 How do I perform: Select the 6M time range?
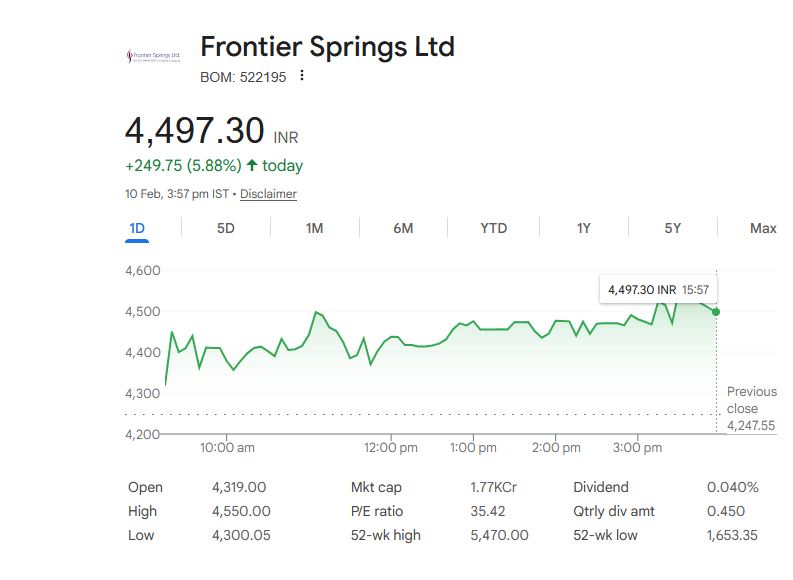[403, 228]
